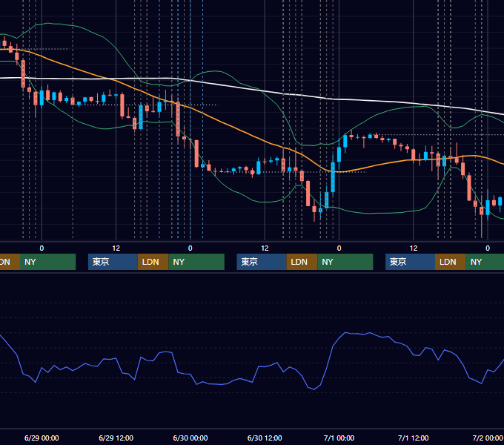Click the NY session block above 6/30 00:00

click(196, 262)
